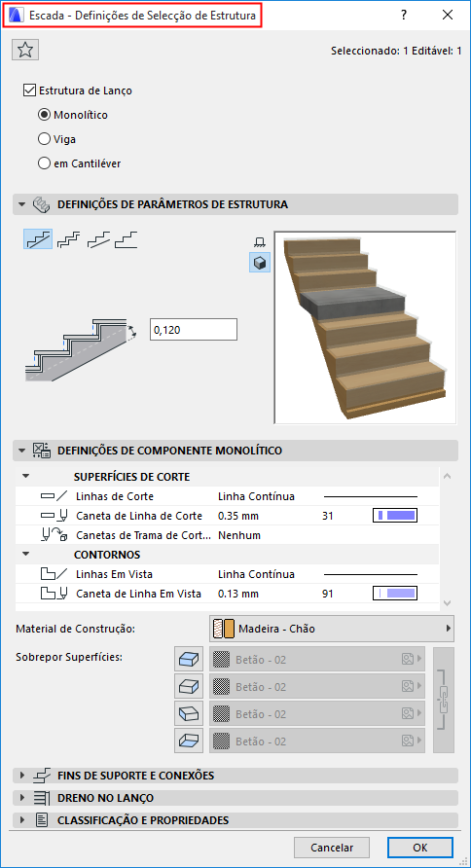The image size is (471, 868).
Task: Select the Linhas Em Vista row
Action: point(227,574)
